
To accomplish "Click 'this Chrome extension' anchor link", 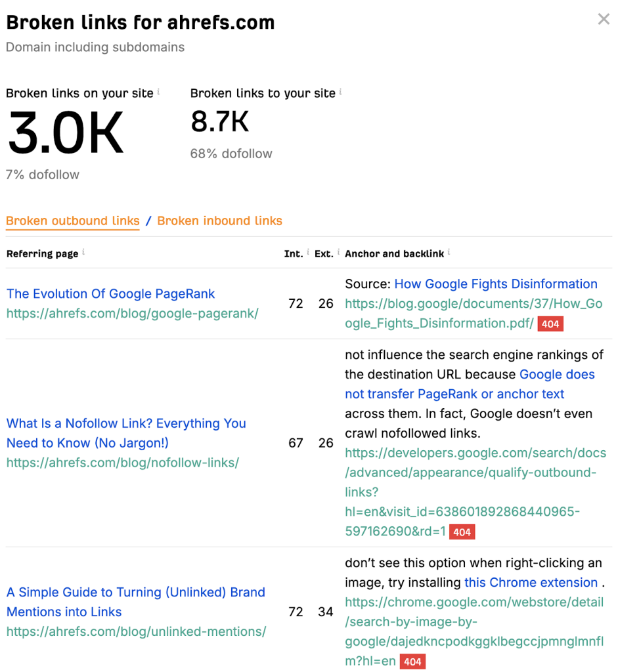I will (531, 583).
